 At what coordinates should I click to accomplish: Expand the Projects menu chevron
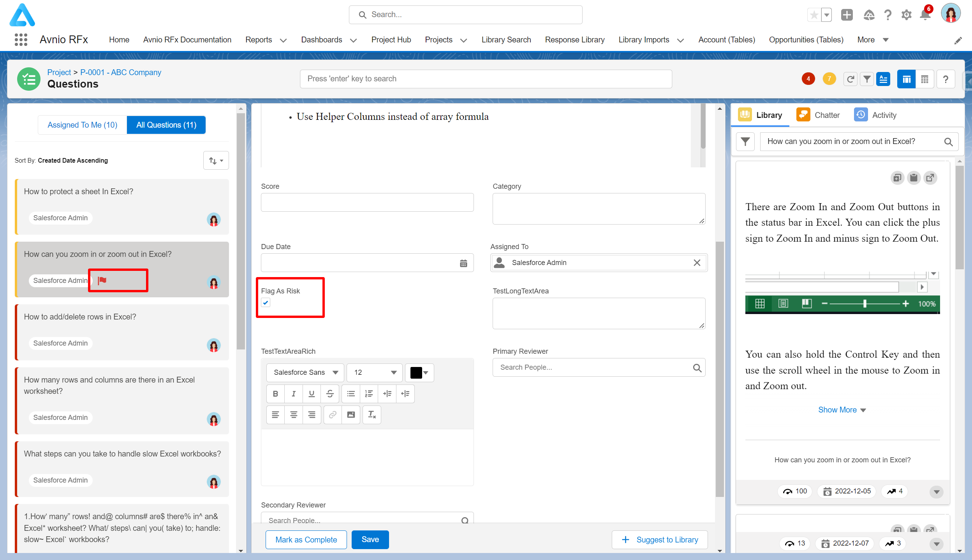coord(463,40)
